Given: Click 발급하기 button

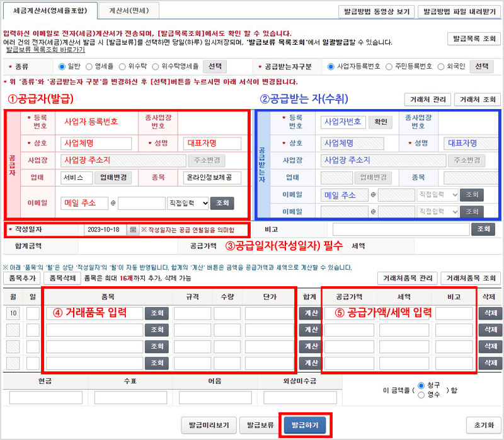Looking at the screenshot, I should (x=305, y=426).
